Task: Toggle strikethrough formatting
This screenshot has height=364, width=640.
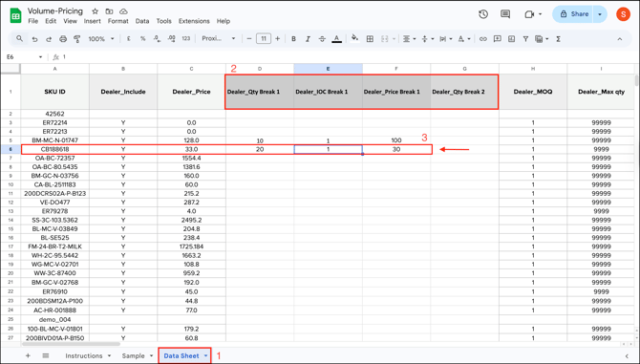Action: (x=322, y=39)
